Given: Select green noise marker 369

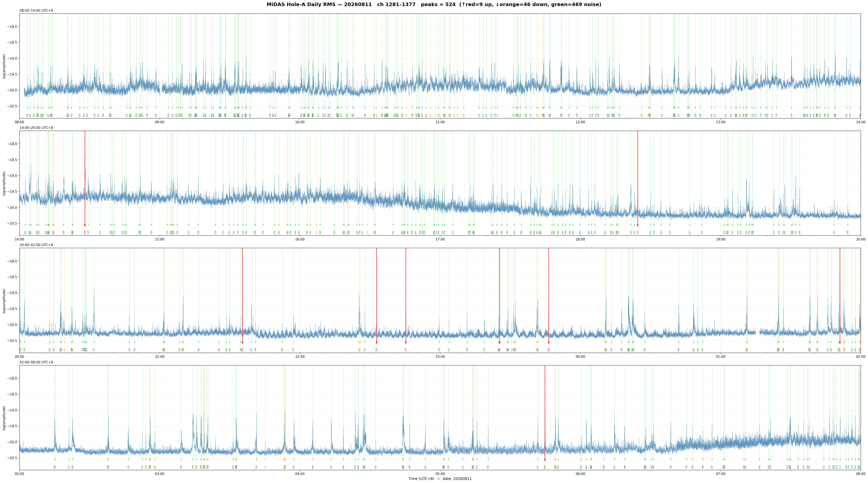Looking at the screenshot, I should coord(282,342).
